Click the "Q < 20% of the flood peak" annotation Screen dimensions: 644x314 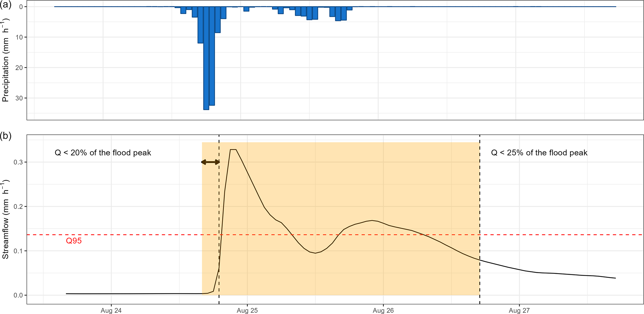(x=103, y=153)
